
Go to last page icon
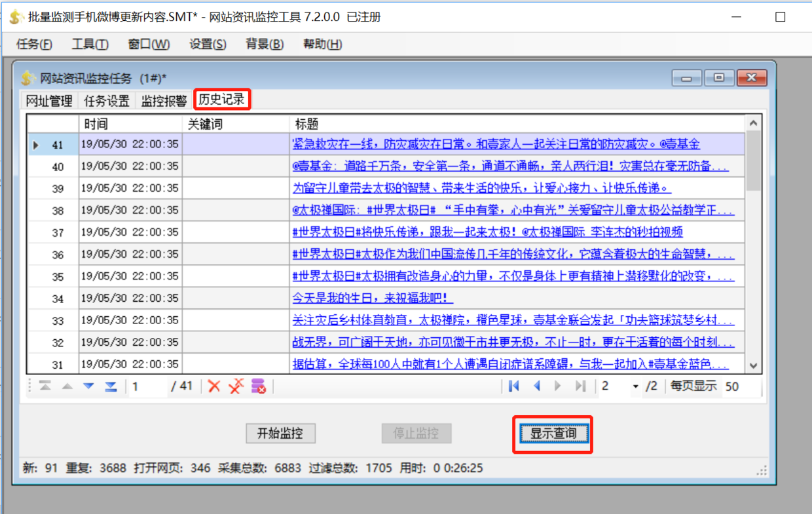580,386
